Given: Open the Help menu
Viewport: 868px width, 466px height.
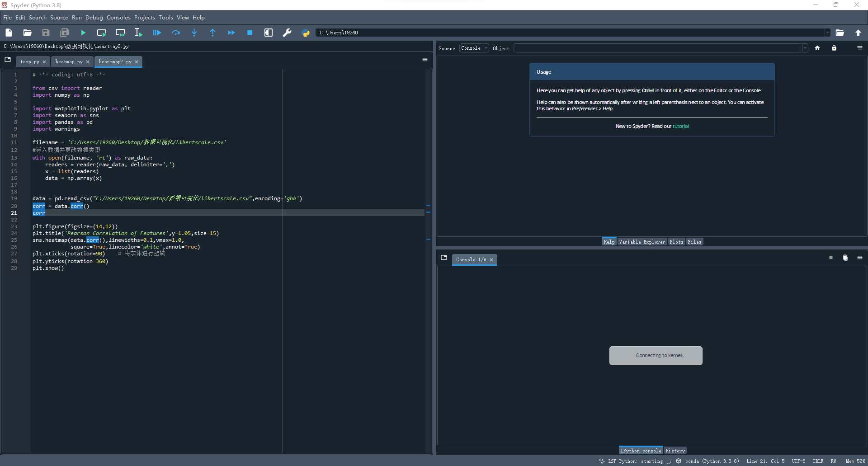Looking at the screenshot, I should pyautogui.click(x=198, y=18).
